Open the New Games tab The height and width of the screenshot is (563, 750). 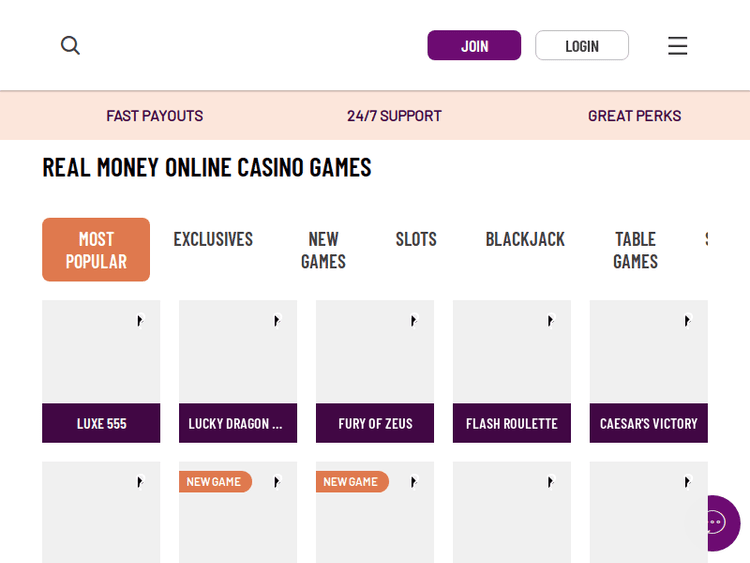(x=323, y=250)
